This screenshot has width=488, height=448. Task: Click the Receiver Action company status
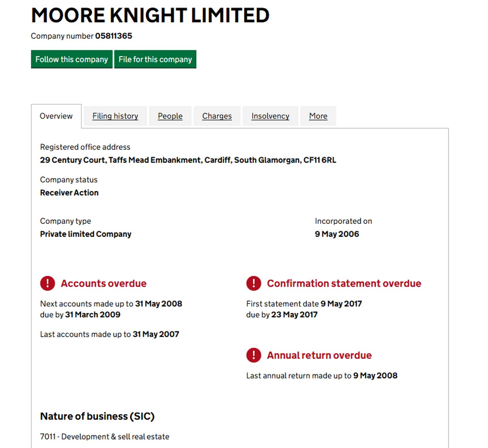pos(69,193)
